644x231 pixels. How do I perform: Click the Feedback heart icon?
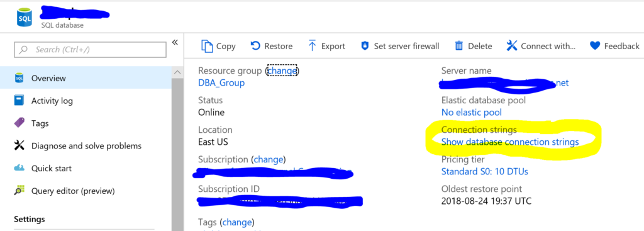[x=595, y=46]
